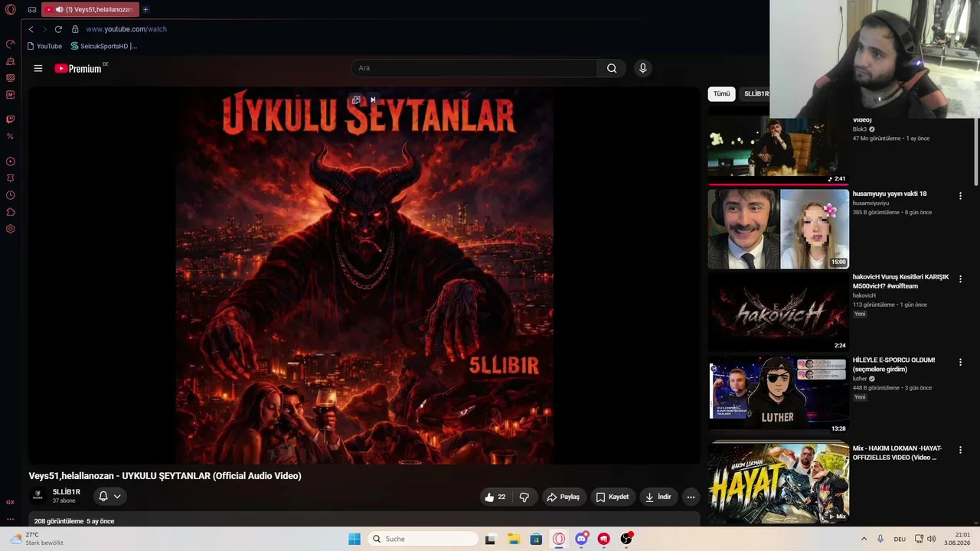The image size is (980, 551).
Task: Open File Explorer from the taskbar
Action: tap(514, 539)
